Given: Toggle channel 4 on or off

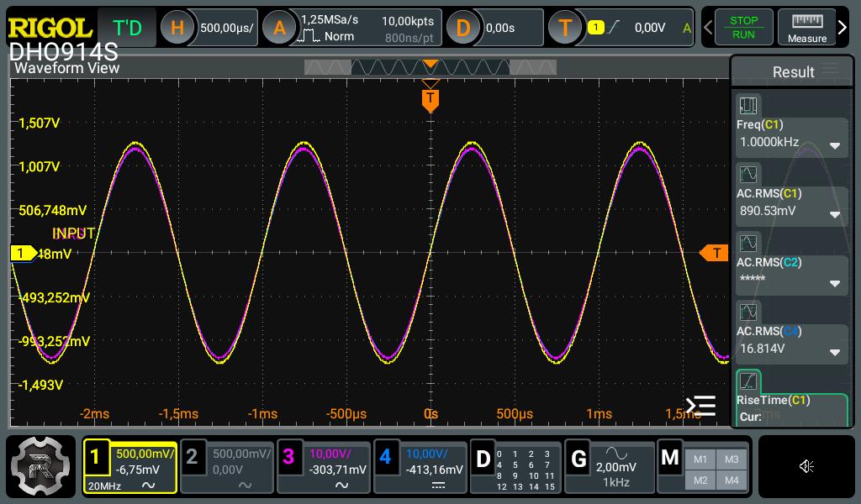Looking at the screenshot, I should (x=385, y=457).
